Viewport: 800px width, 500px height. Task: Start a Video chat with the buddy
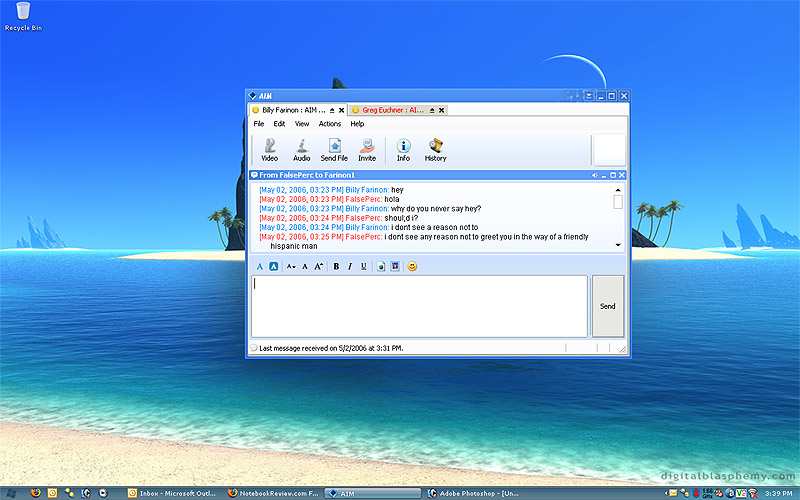269,150
